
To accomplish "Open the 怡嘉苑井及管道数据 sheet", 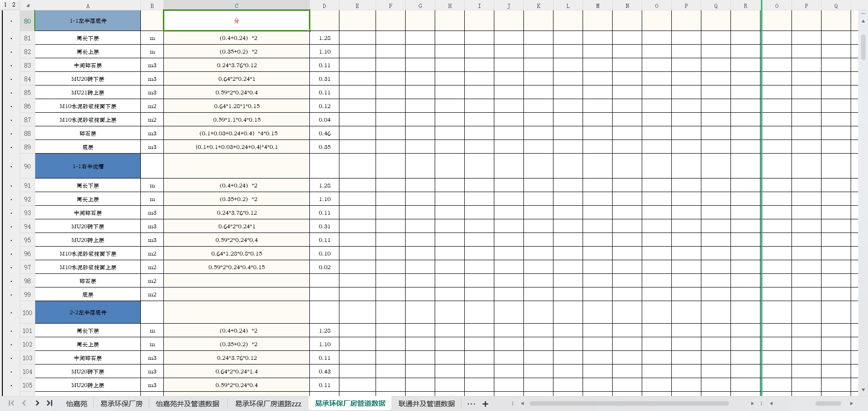I will point(187,404).
